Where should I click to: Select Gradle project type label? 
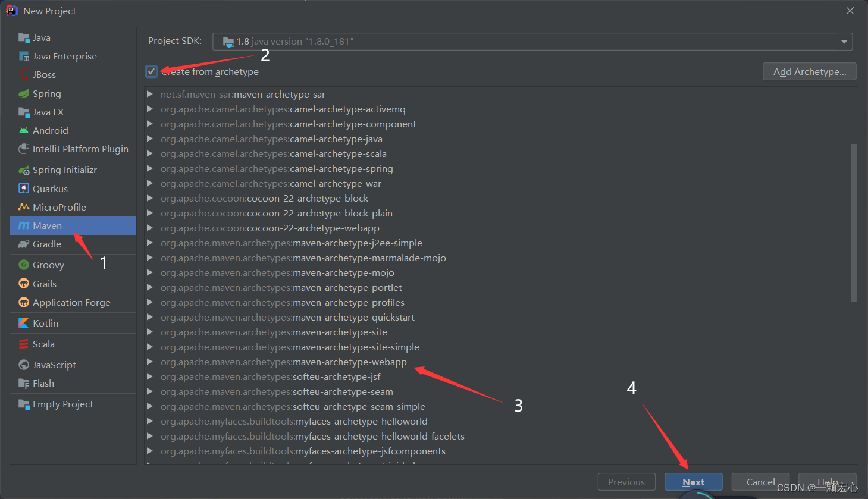[x=47, y=244]
